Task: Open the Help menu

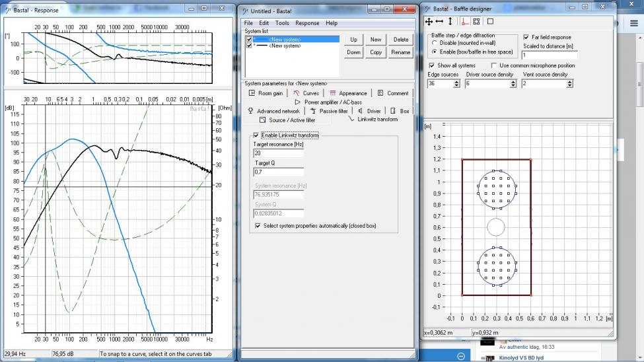Action: [x=332, y=23]
